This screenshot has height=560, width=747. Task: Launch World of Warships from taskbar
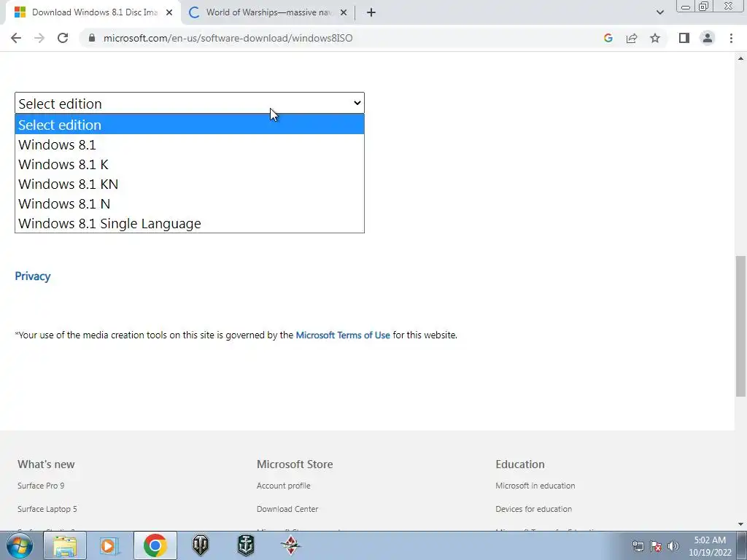(246, 545)
